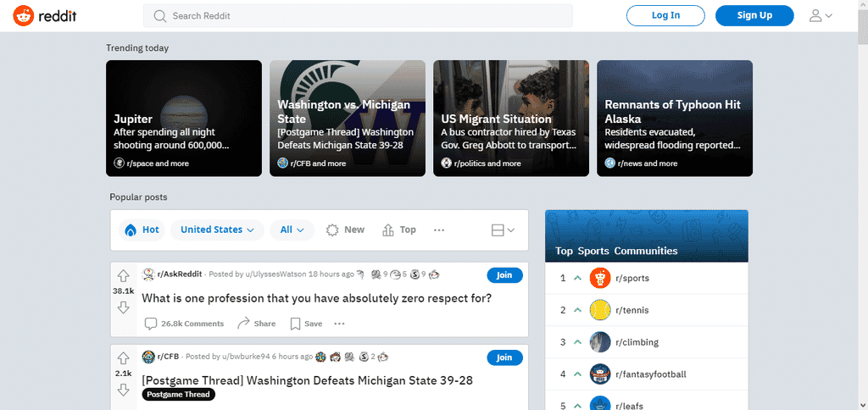Click the search magnifier icon
868x410 pixels.
(x=160, y=16)
